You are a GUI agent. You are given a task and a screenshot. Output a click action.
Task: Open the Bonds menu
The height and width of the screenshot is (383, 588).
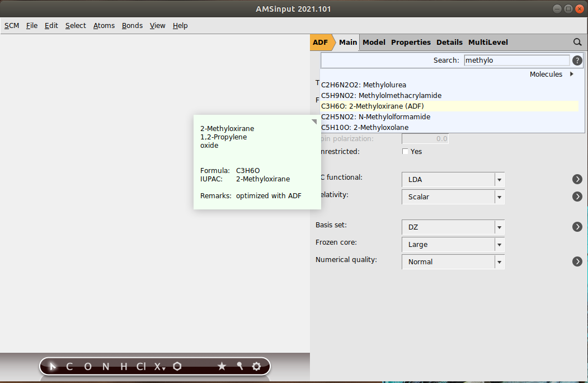133,26
